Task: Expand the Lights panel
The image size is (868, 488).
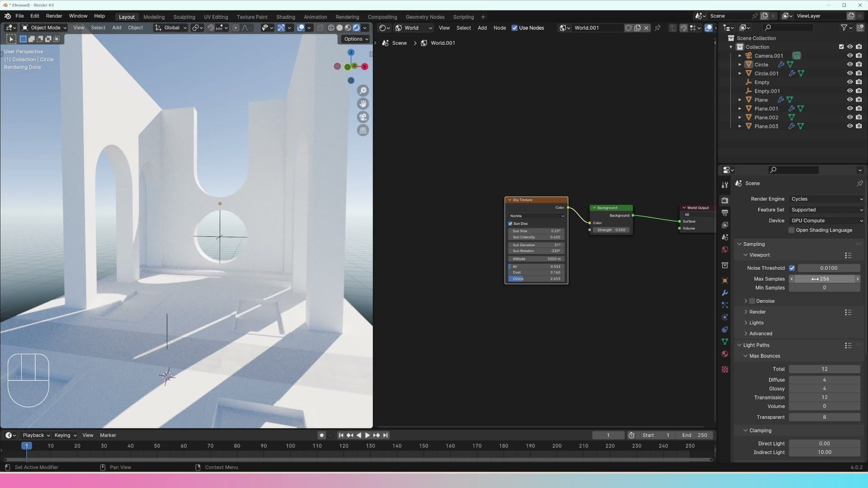Action: 756,323
